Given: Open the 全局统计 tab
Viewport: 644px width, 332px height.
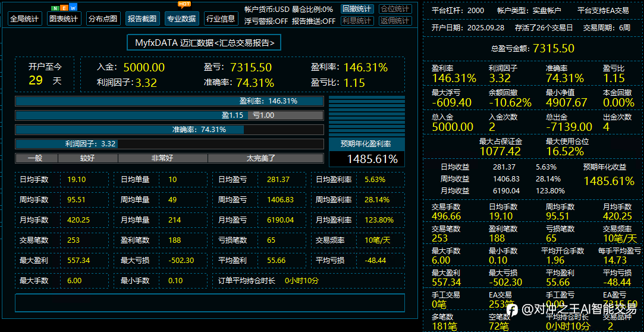Looking at the screenshot, I should click(x=24, y=18).
